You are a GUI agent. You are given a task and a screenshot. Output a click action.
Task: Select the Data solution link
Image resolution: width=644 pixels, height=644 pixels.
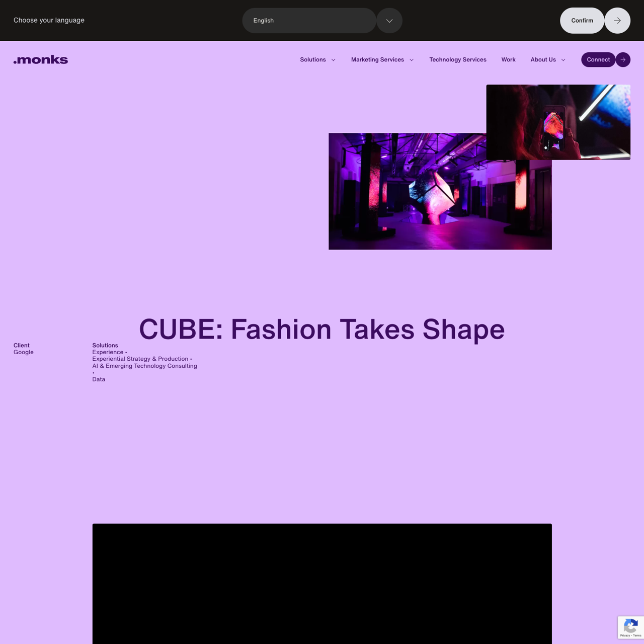coord(99,379)
